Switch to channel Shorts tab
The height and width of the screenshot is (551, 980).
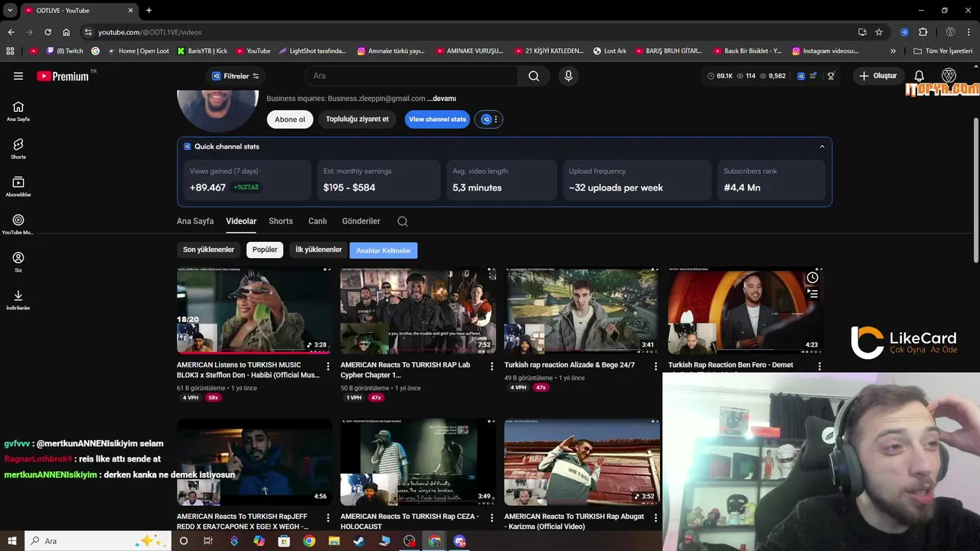281,221
